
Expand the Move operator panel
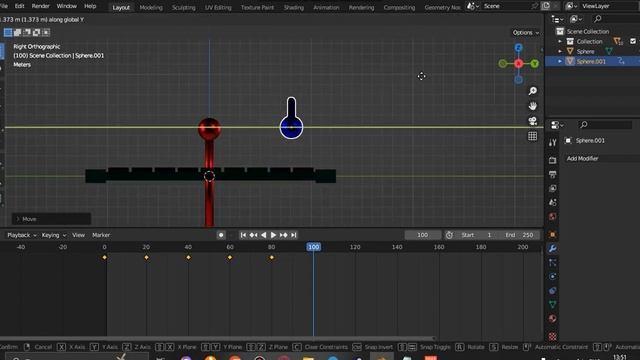(51, 219)
